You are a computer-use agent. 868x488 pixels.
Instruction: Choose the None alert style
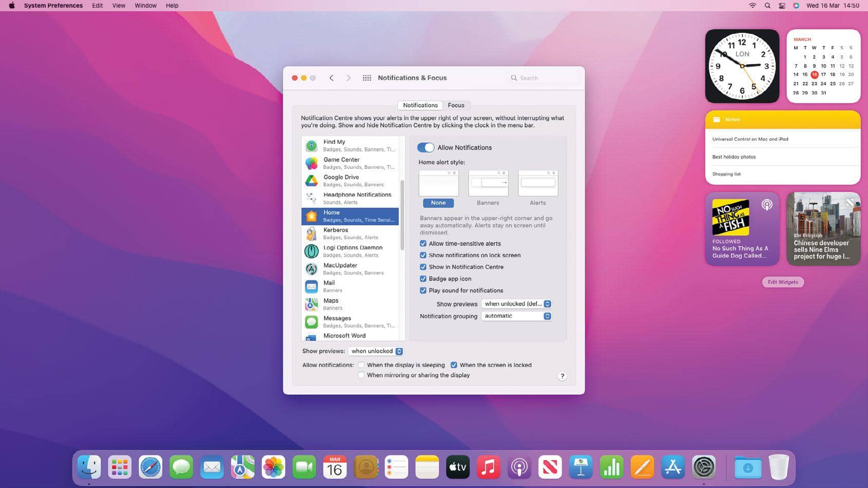pos(438,189)
